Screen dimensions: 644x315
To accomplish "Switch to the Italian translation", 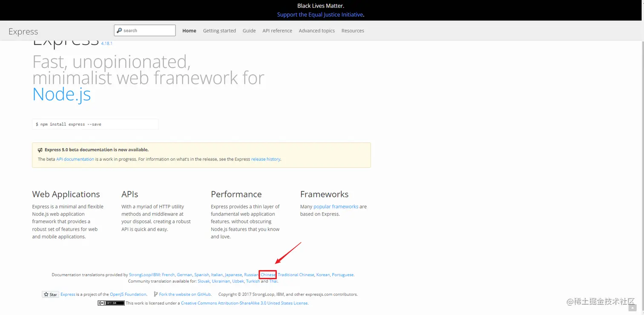I will coord(217,275).
